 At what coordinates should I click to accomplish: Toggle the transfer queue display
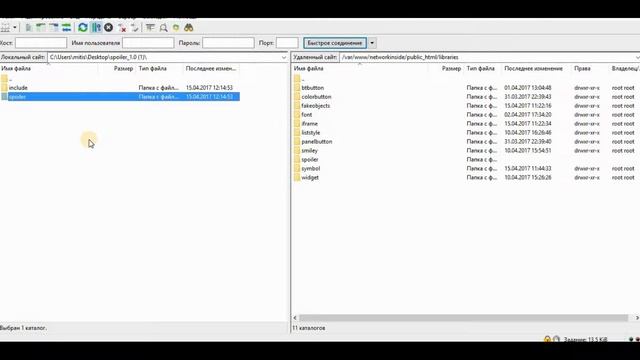(66, 28)
